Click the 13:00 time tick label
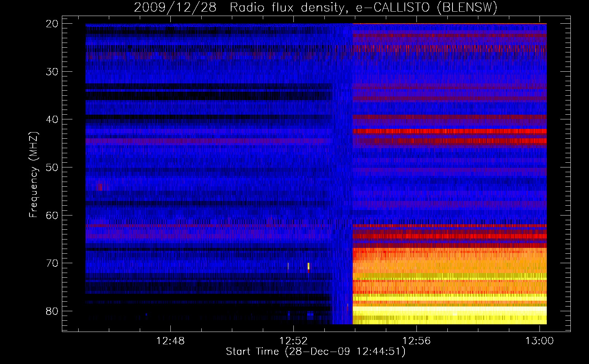The height and width of the screenshot is (364, 589). (x=539, y=341)
